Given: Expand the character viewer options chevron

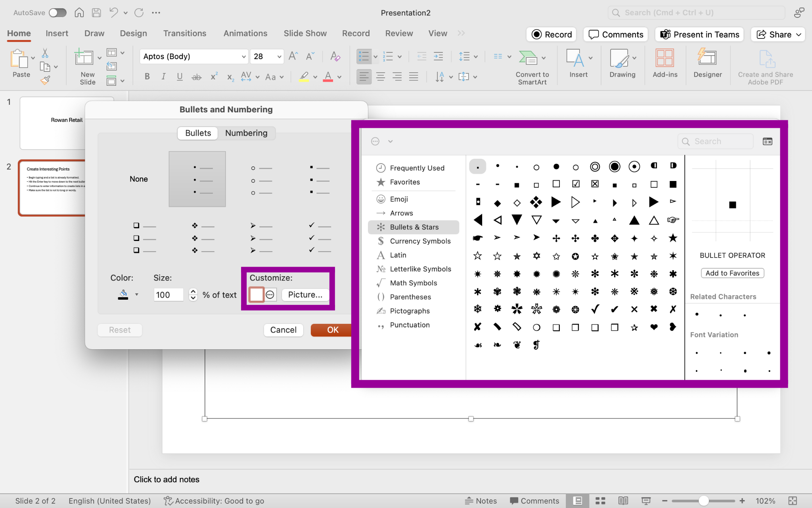Looking at the screenshot, I should (390, 141).
